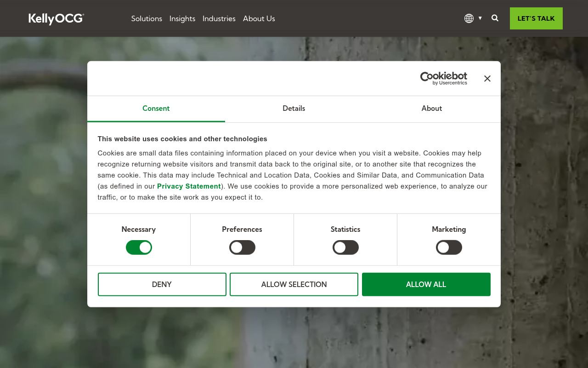This screenshot has width=588, height=368.
Task: Click the Cookiebot by Usercentrics logo
Action: click(x=444, y=78)
